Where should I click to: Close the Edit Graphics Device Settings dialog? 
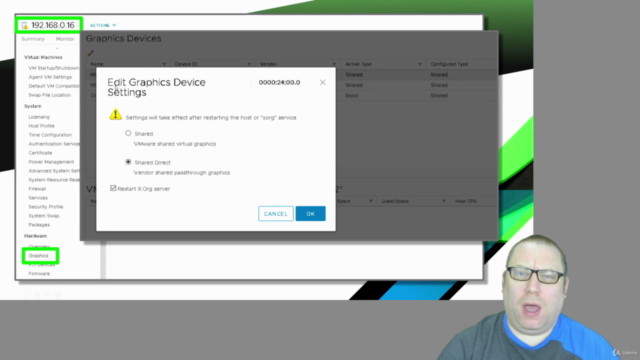(x=322, y=82)
